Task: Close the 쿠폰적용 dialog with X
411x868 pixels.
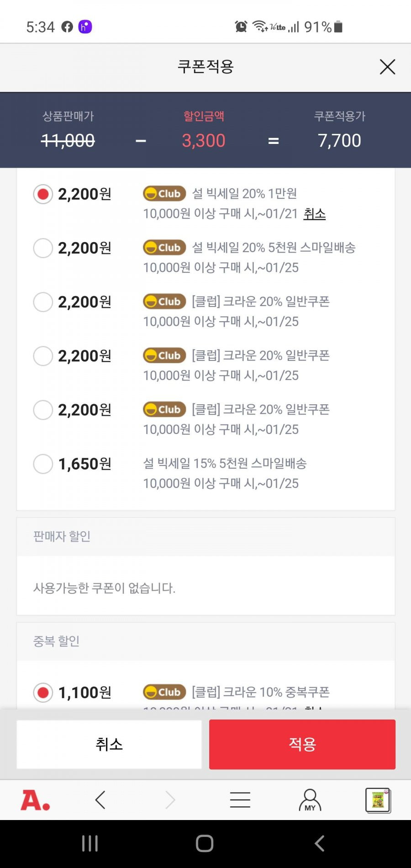Action: [387, 67]
